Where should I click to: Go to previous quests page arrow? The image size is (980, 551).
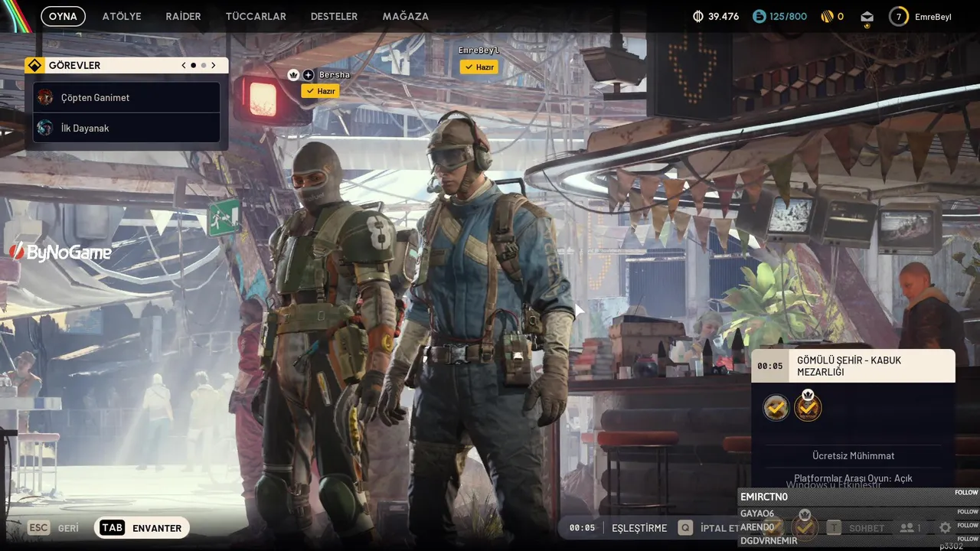(184, 65)
